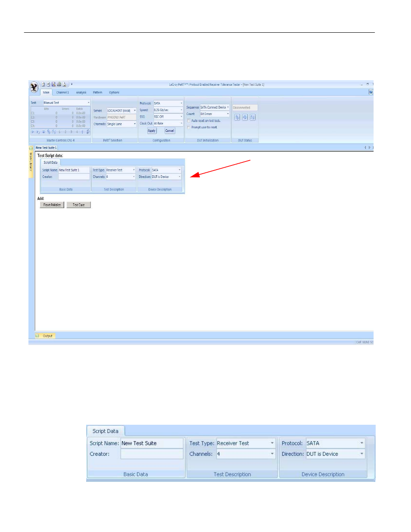Open the Sequence dropdown in DUT Initialization

215,107
